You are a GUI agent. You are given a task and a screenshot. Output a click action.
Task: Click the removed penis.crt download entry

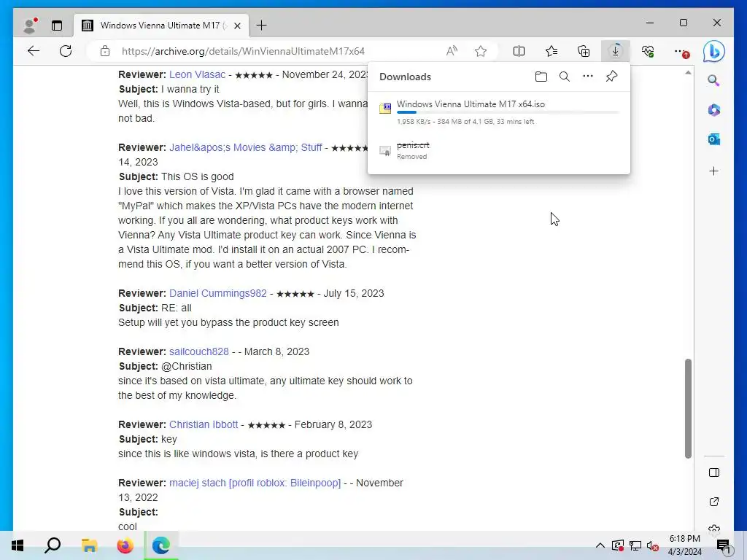tap(498, 150)
